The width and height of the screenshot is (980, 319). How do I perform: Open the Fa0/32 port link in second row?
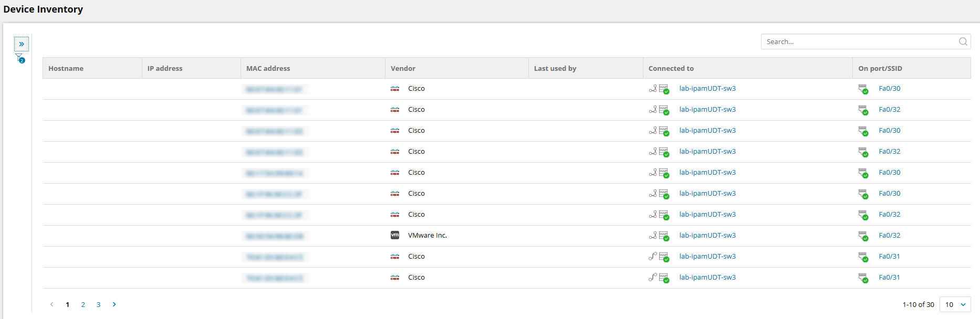tap(889, 110)
